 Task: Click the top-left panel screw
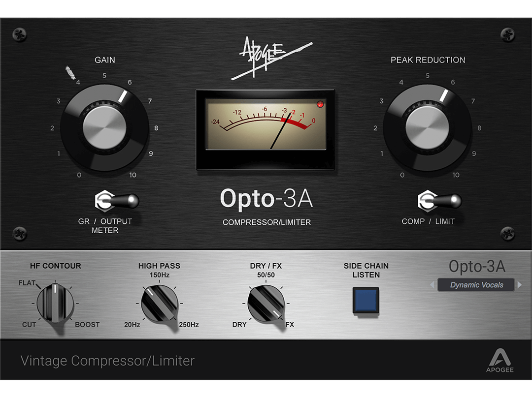(x=19, y=34)
